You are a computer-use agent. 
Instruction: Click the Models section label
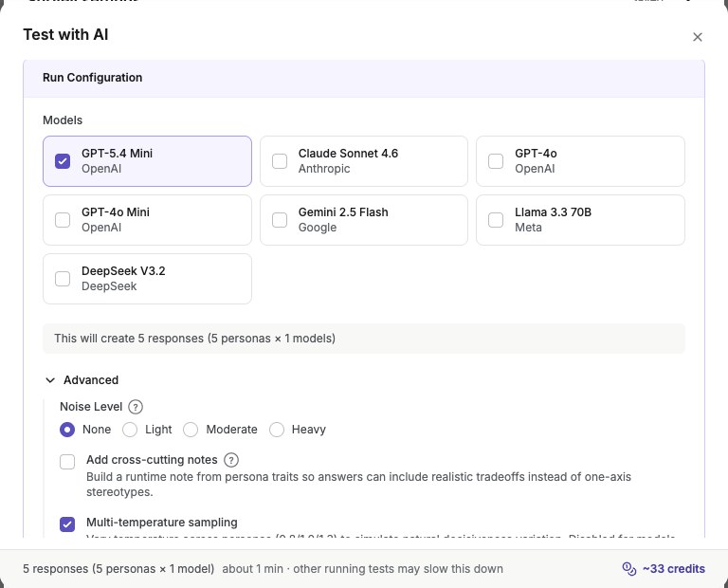tap(63, 120)
